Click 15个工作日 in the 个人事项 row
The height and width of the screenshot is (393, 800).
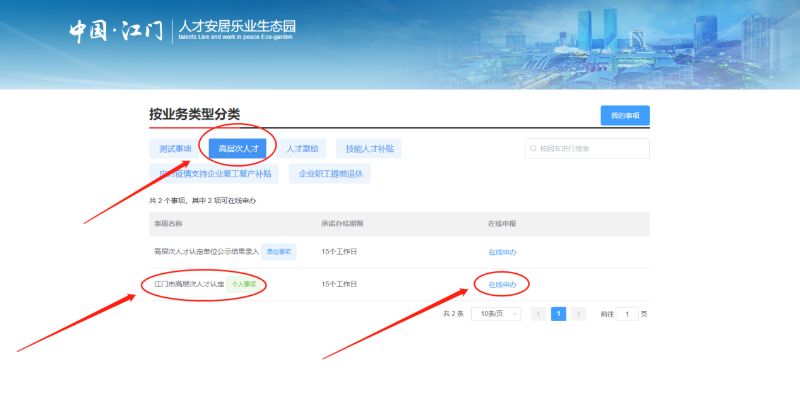(x=339, y=284)
